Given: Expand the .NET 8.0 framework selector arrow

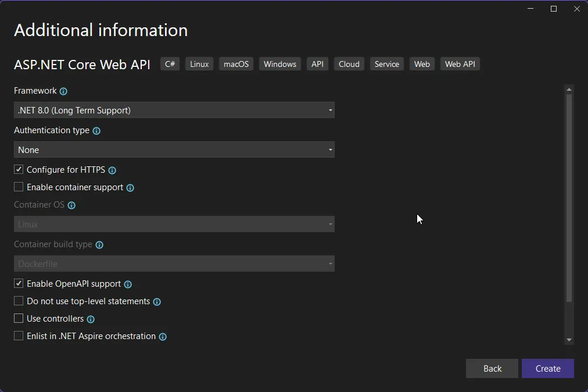Looking at the screenshot, I should (x=330, y=110).
